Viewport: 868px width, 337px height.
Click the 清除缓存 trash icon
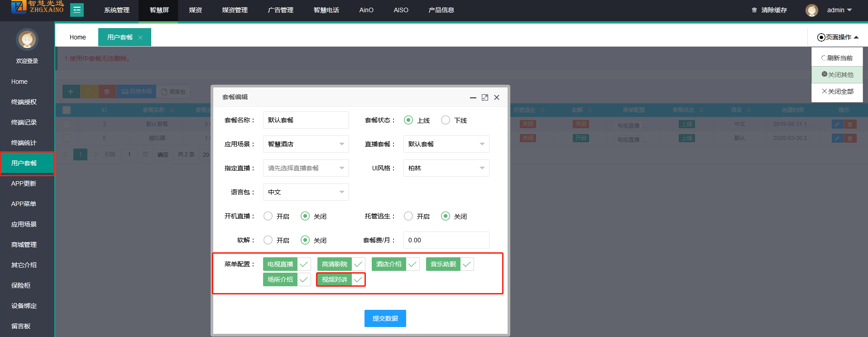tap(754, 10)
